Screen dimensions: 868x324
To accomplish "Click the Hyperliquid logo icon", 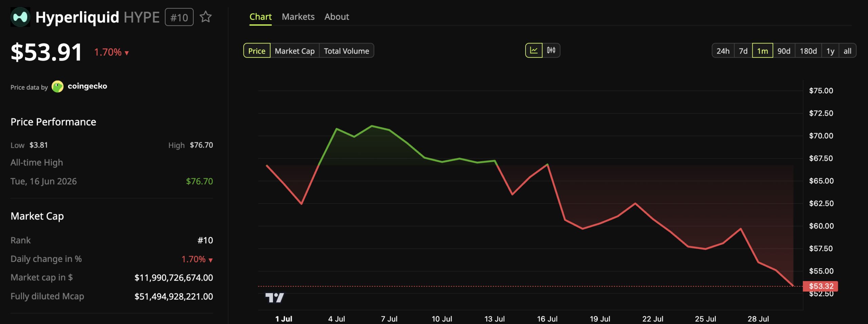I will pos(20,17).
